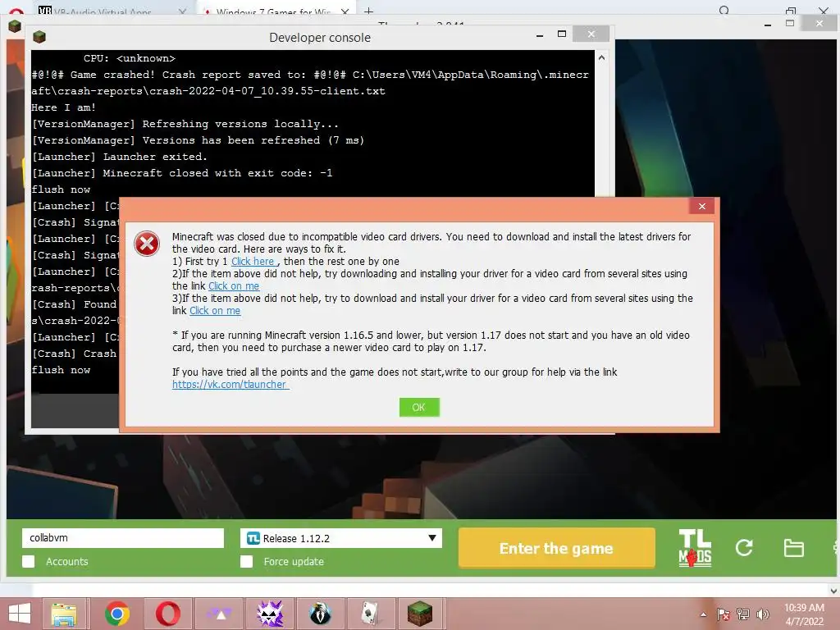840x630 pixels.
Task: Open a new browser tab
Action: click(368, 11)
